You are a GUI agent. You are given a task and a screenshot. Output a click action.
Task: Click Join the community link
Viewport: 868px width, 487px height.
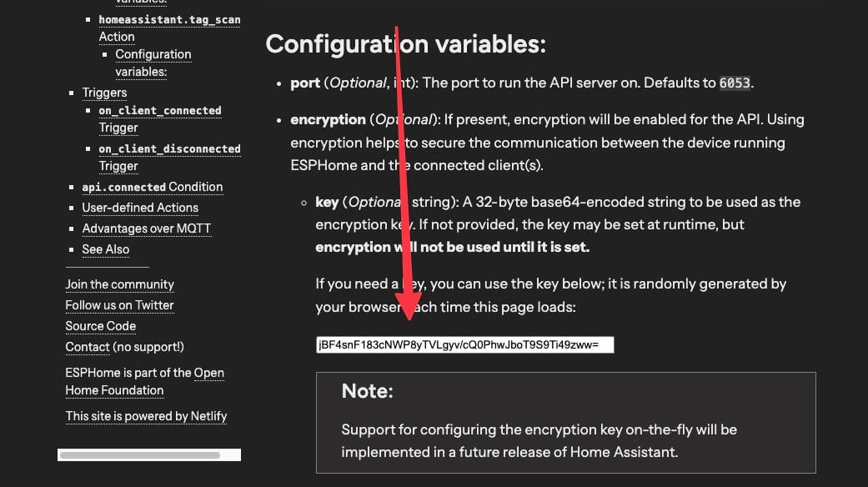[x=119, y=284]
